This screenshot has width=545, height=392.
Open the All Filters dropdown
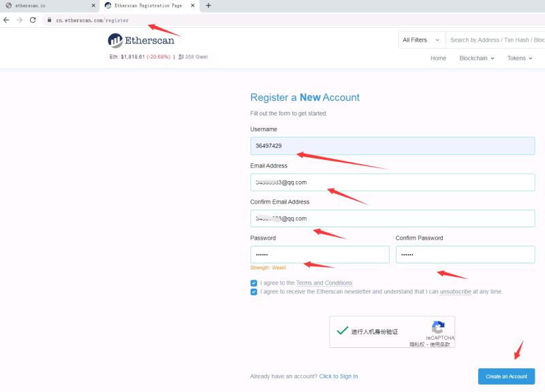[422, 40]
